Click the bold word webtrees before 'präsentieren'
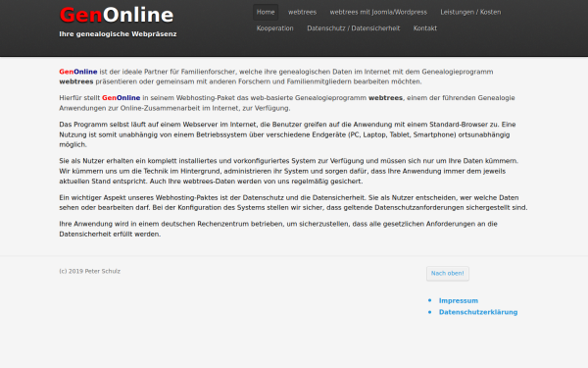The width and height of the screenshot is (588, 368). pyautogui.click(x=76, y=81)
